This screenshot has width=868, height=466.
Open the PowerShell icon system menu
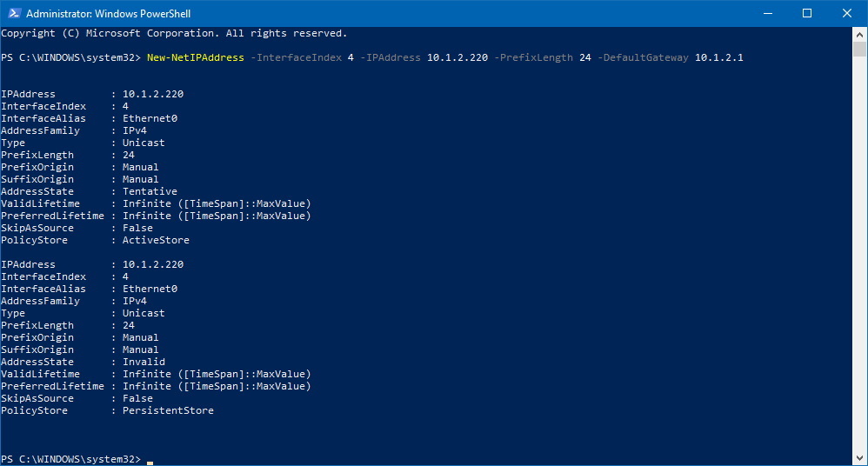14,13
